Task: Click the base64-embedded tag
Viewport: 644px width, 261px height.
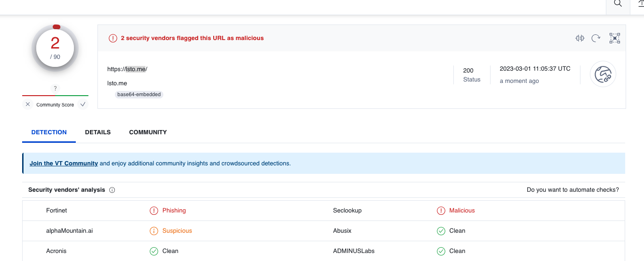Action: pyautogui.click(x=139, y=94)
